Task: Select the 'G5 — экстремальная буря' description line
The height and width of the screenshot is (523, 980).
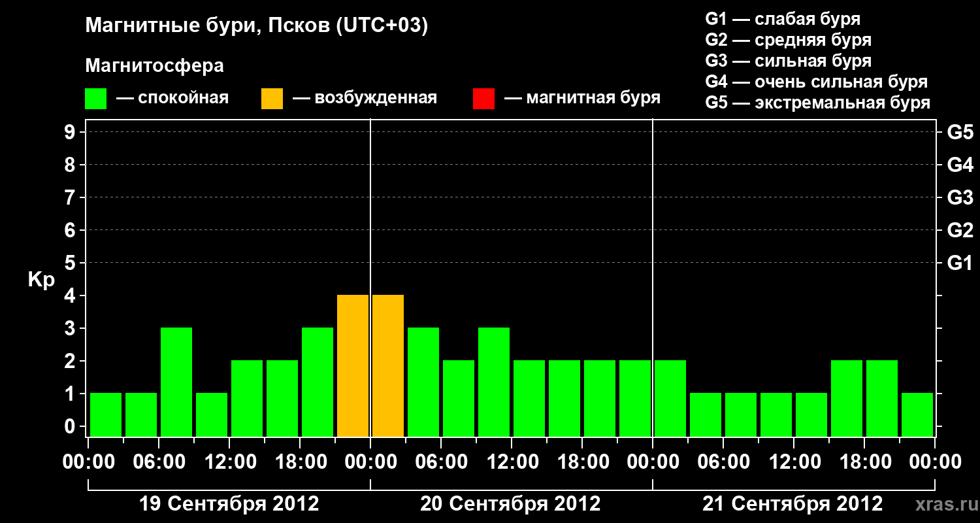Action: 817,103
